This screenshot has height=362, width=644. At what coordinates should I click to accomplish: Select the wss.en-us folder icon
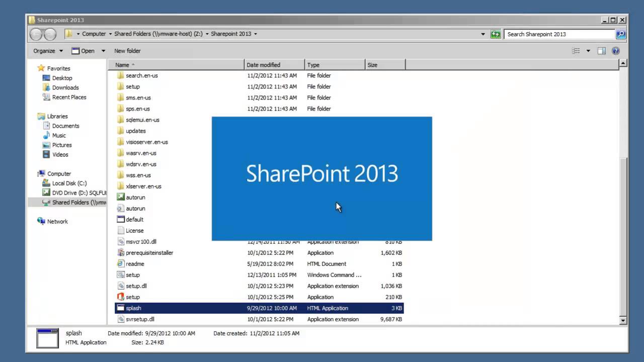tap(120, 175)
